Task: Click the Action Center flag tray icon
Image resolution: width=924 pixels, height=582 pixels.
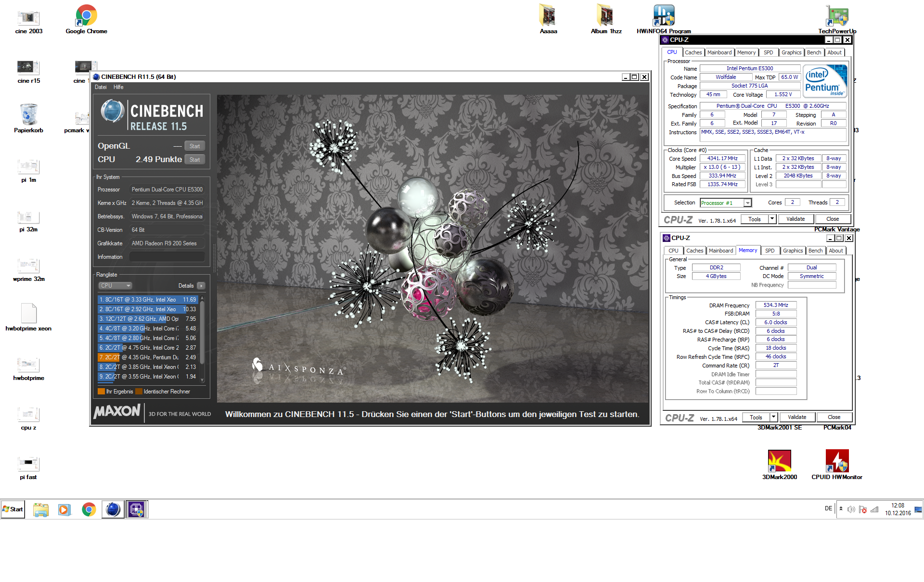Action: point(862,509)
